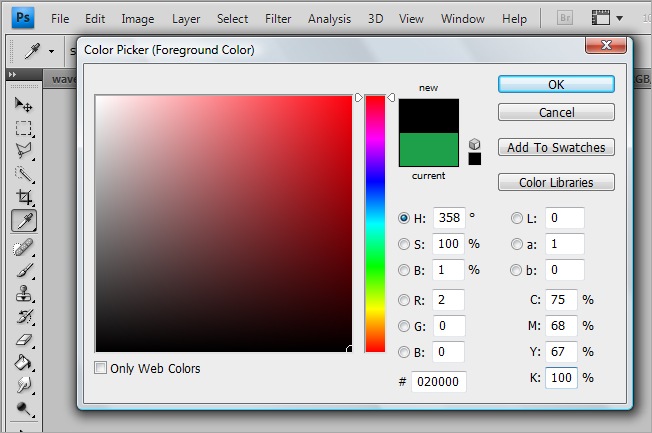Screen dimensions: 652x433
Task: Select the Brush tool
Action: tap(24, 271)
